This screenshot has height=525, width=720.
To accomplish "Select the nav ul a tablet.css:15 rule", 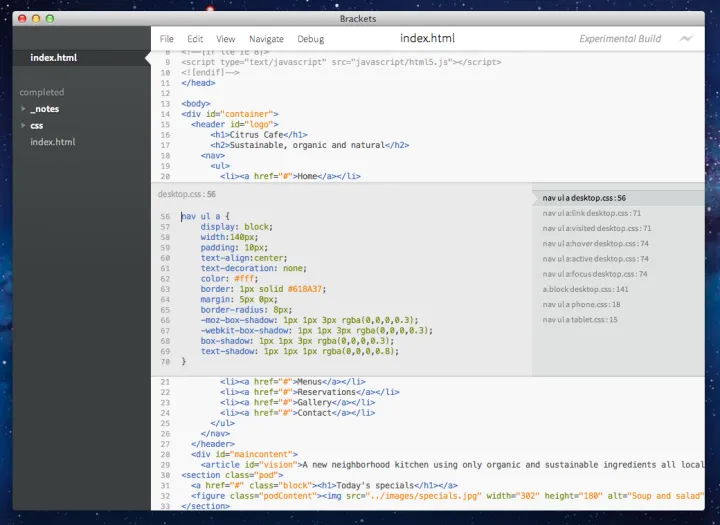I will coord(580,319).
